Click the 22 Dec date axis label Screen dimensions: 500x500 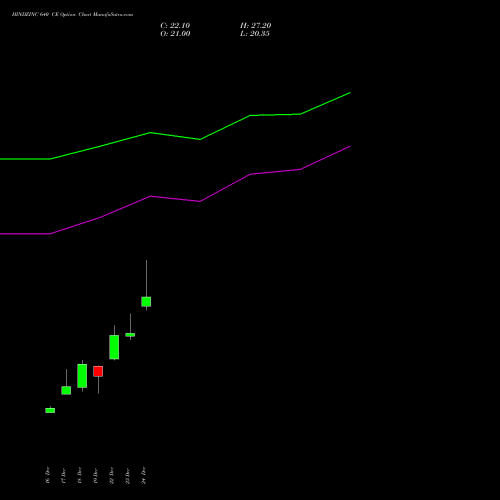point(112,475)
